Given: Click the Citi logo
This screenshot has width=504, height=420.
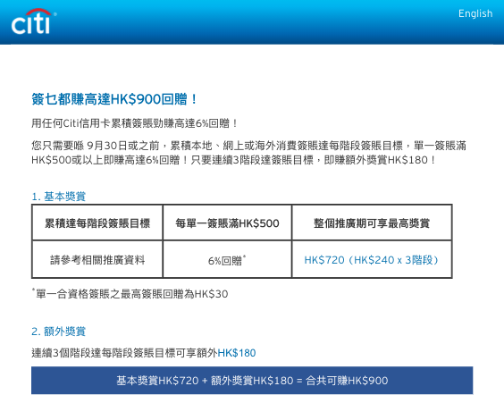Looking at the screenshot, I should click(x=33, y=21).
